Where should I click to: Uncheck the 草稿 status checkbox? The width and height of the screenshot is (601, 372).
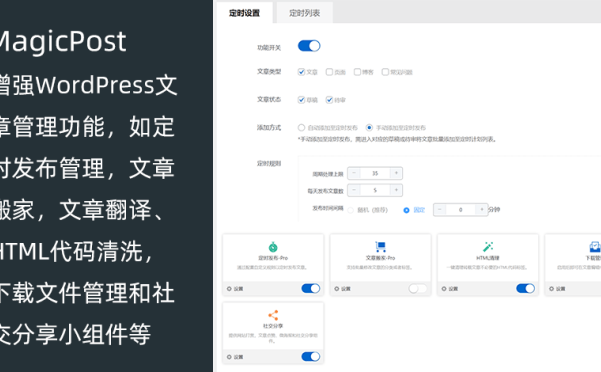tap(301, 100)
